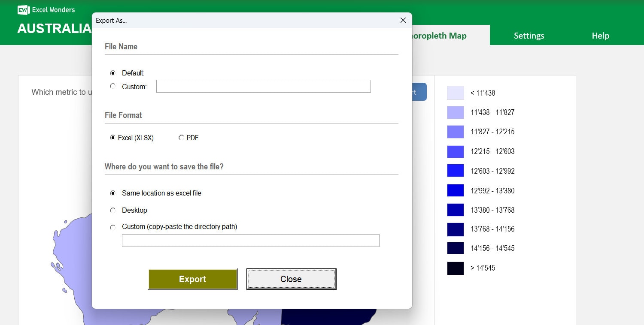The image size is (644, 325).
Task: Select the Default file name option
Action: pos(113,73)
